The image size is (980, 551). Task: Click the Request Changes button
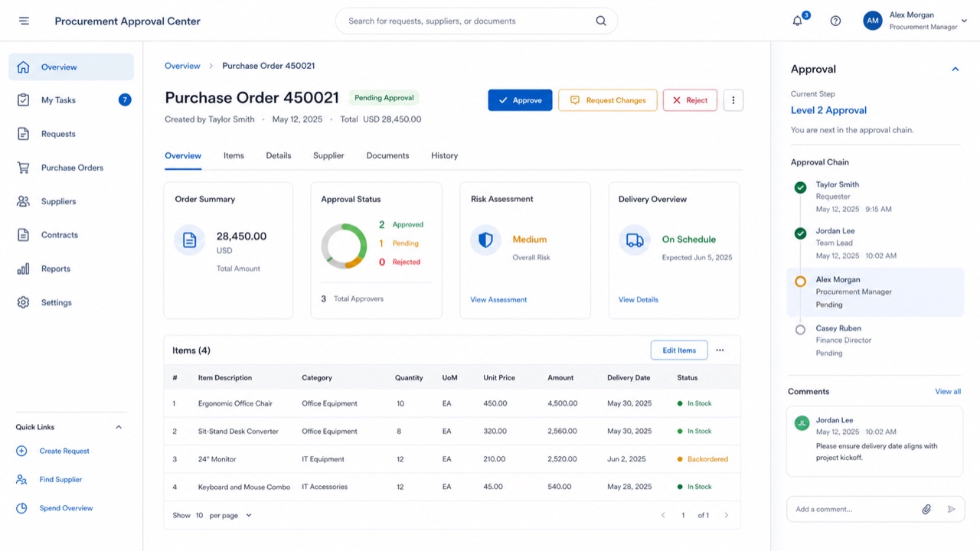608,100
